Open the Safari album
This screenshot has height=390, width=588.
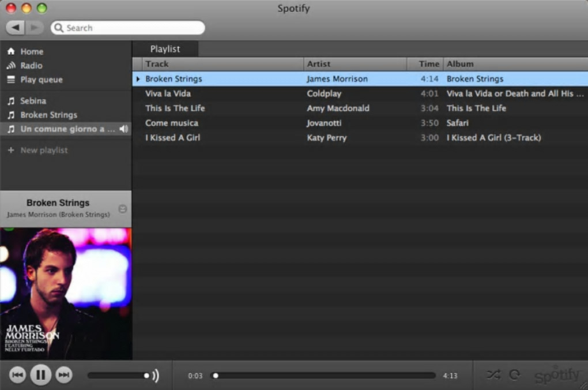point(458,123)
